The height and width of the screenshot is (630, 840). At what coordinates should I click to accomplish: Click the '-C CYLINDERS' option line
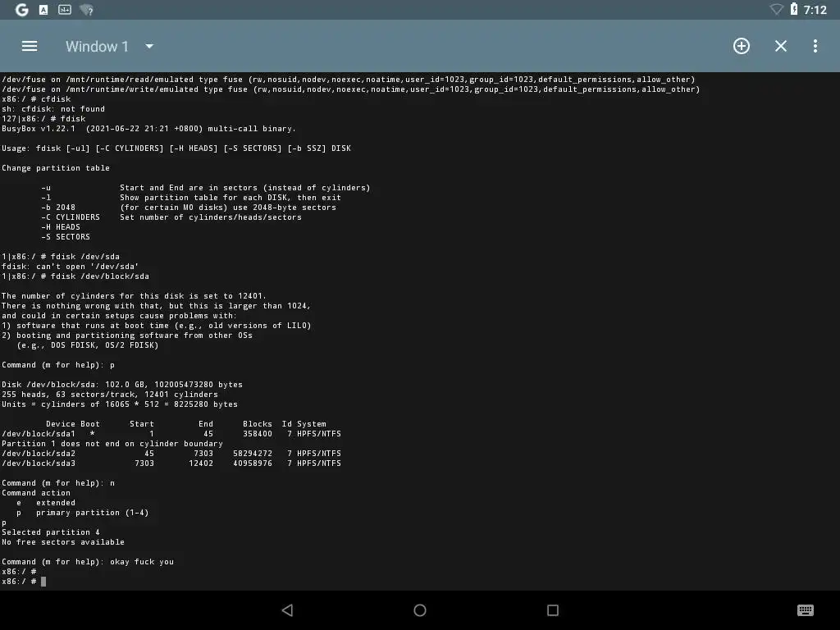coord(171,217)
